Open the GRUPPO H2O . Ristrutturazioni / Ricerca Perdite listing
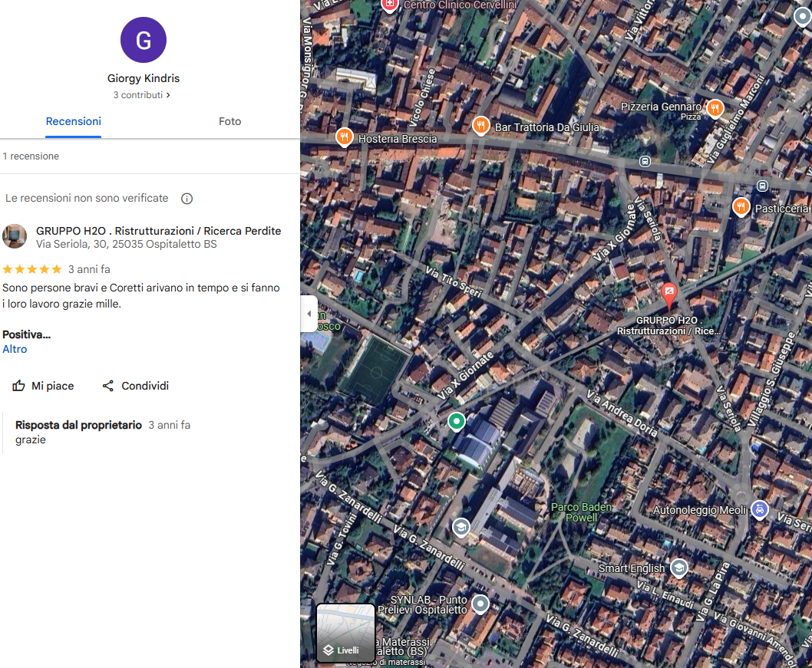The image size is (812, 668). [158, 231]
